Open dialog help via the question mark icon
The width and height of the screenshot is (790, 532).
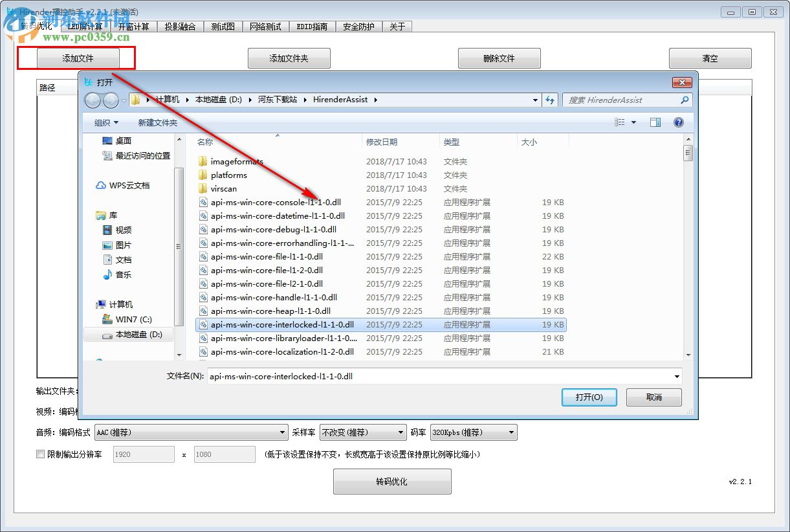(x=678, y=122)
